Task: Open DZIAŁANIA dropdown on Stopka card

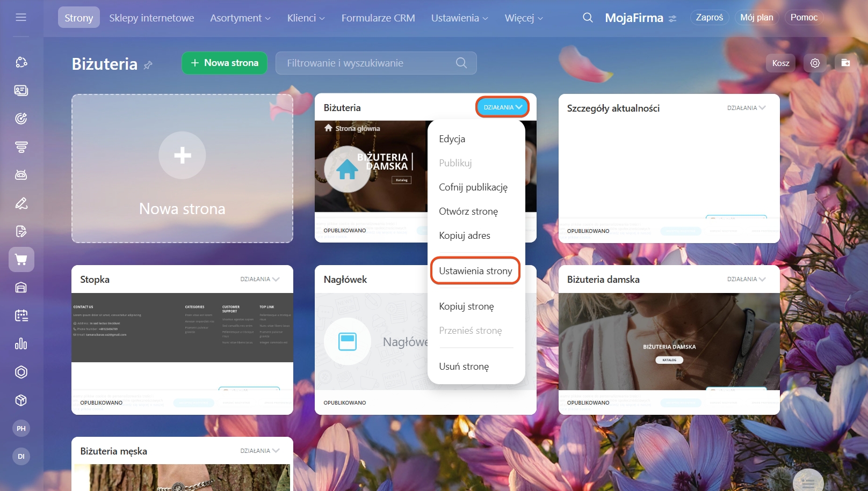Action: 260,279
